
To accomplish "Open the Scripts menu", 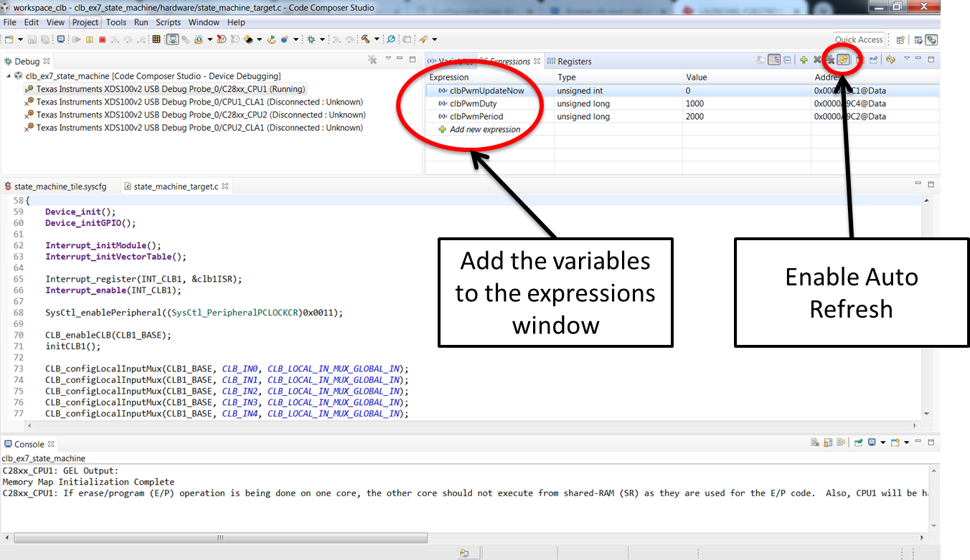I will [169, 22].
